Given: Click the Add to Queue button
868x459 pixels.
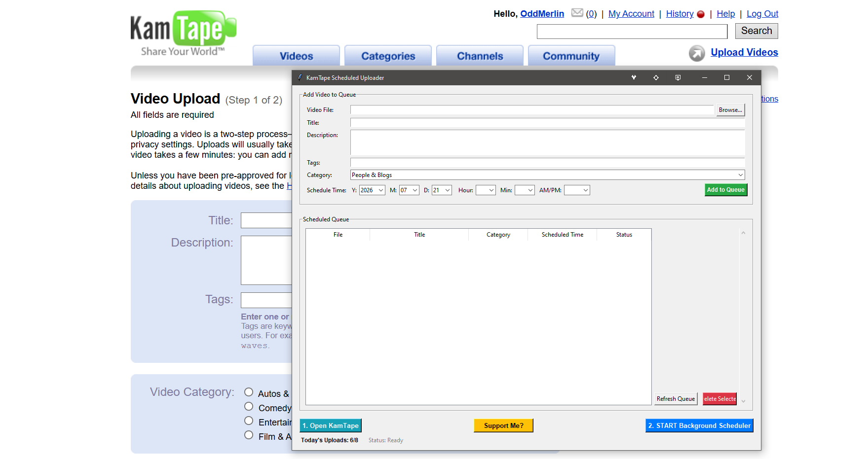Looking at the screenshot, I should point(726,190).
